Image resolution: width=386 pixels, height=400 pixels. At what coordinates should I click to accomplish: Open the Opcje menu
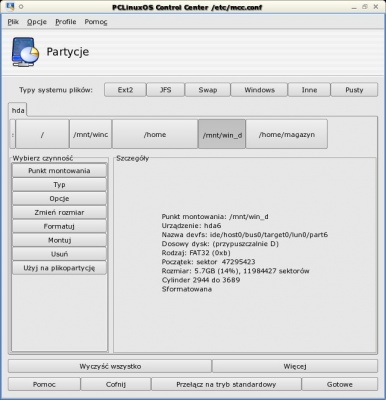click(37, 22)
